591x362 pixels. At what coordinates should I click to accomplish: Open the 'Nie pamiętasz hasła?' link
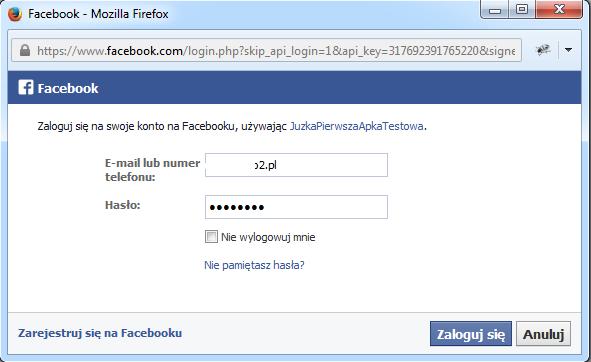pos(254,265)
